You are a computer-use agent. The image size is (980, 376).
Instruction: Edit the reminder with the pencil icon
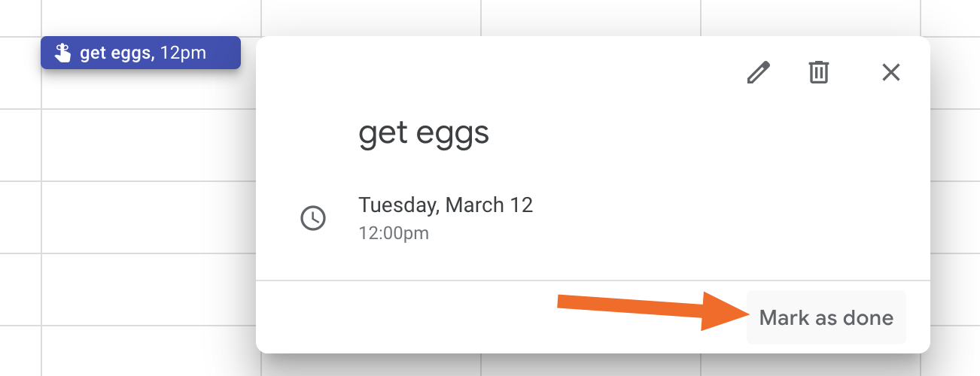tap(759, 73)
